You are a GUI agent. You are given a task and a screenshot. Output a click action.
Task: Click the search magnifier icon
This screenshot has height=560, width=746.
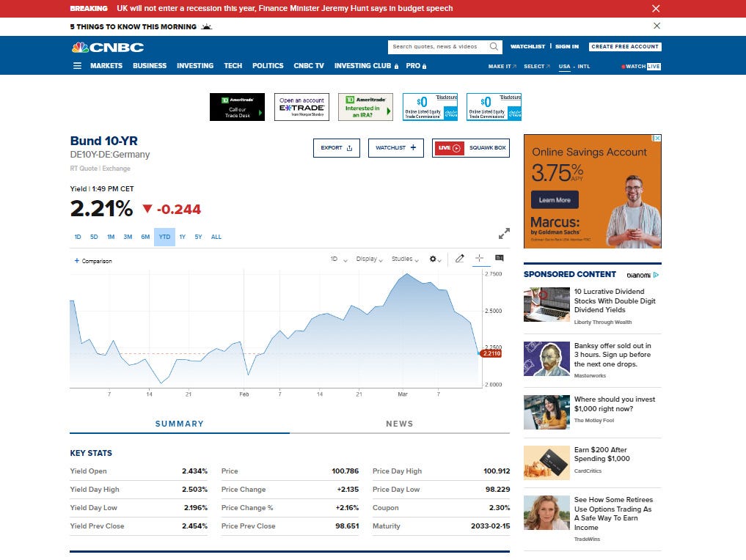(x=494, y=47)
